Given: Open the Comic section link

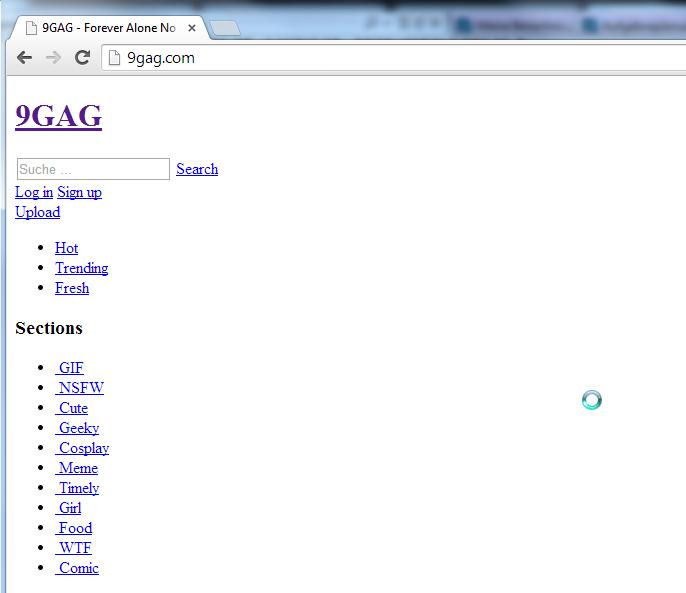Looking at the screenshot, I should [x=78, y=568].
